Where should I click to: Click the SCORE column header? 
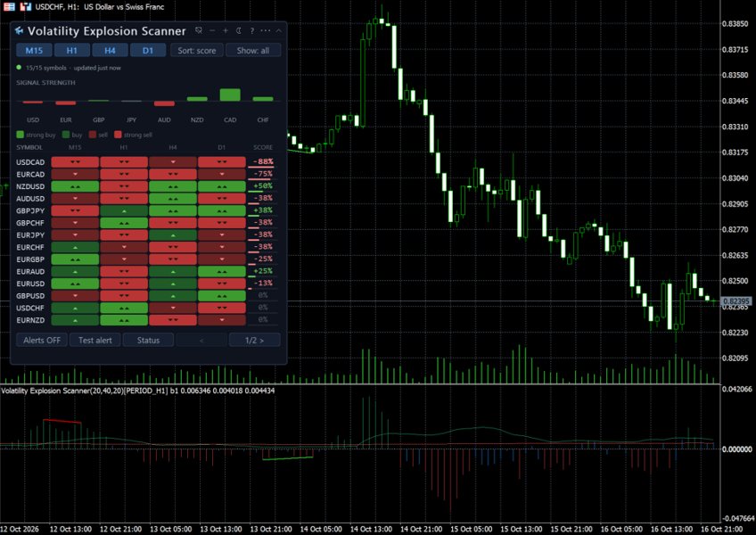point(263,147)
